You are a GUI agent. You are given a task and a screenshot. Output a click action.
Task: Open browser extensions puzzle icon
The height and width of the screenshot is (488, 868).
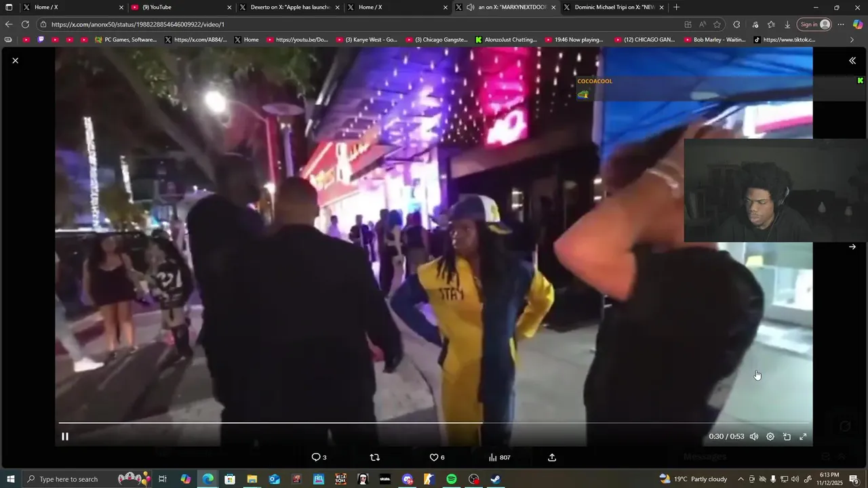click(737, 24)
